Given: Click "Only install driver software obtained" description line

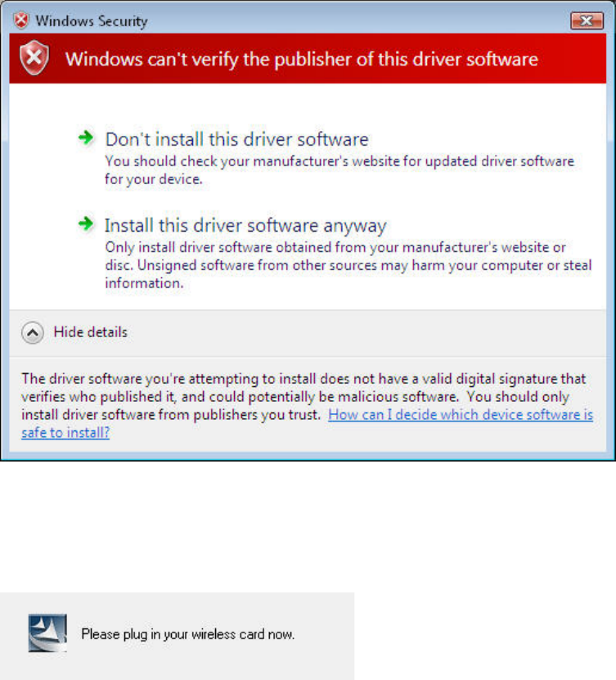Looking at the screenshot, I should [335, 247].
